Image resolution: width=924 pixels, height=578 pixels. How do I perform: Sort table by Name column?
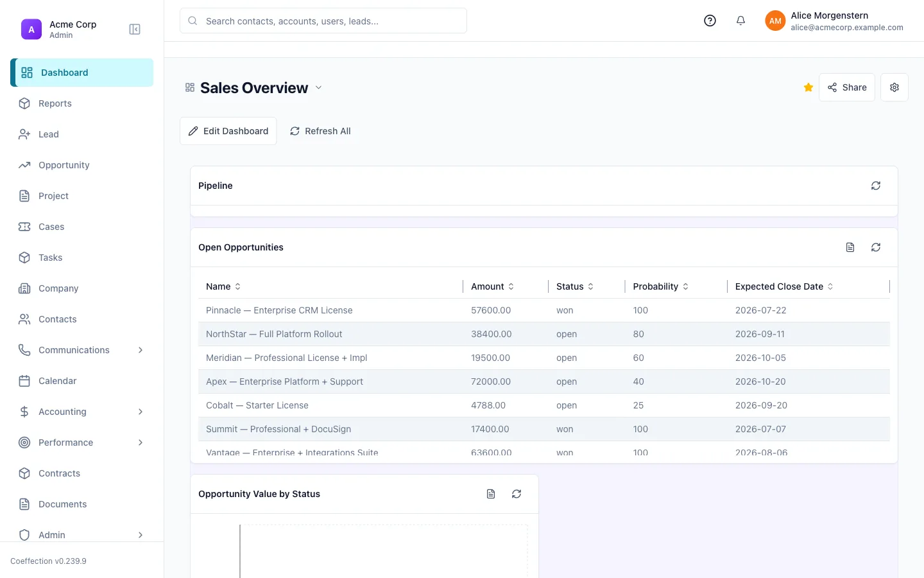[x=223, y=286]
